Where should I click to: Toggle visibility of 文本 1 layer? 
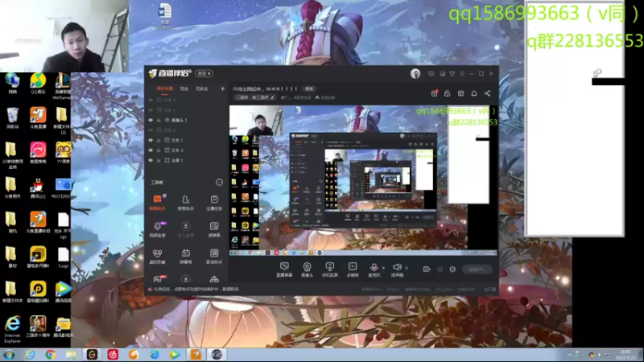click(x=151, y=140)
